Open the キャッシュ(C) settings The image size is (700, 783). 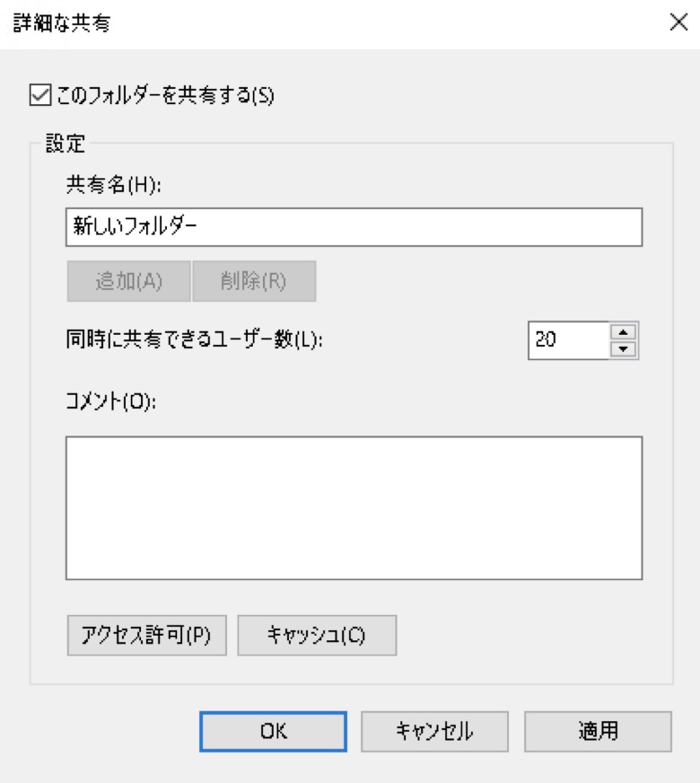(x=316, y=635)
